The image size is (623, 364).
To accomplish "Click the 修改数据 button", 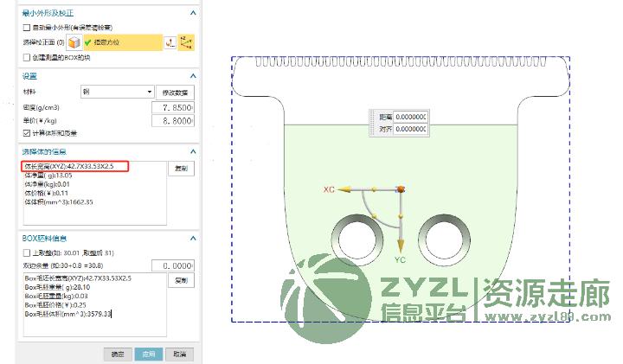I will pyautogui.click(x=177, y=93).
